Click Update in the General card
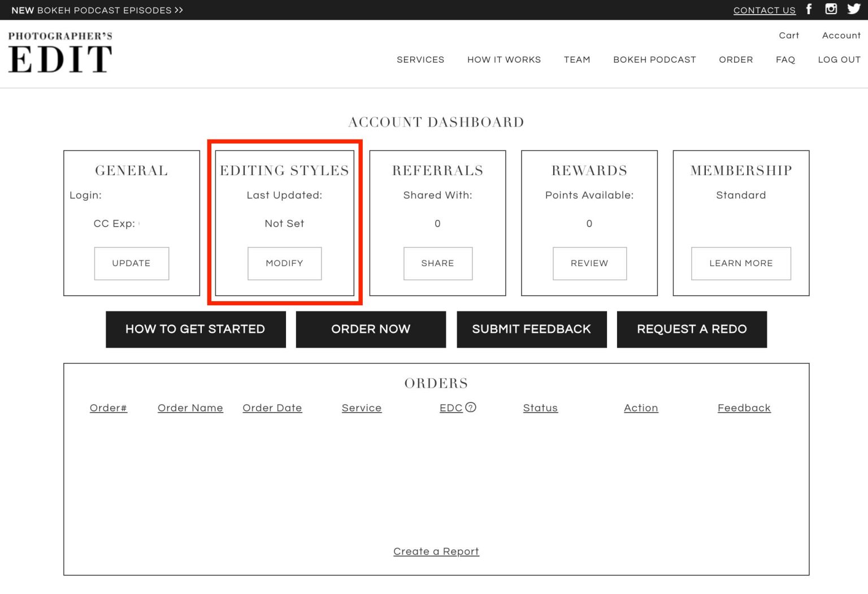The height and width of the screenshot is (594, 868). click(x=131, y=263)
